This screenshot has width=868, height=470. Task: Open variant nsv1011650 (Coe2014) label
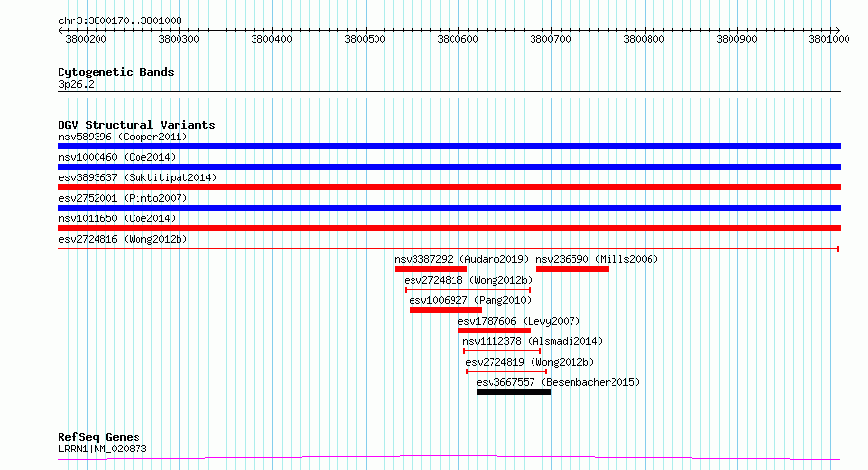pyautogui.click(x=117, y=218)
